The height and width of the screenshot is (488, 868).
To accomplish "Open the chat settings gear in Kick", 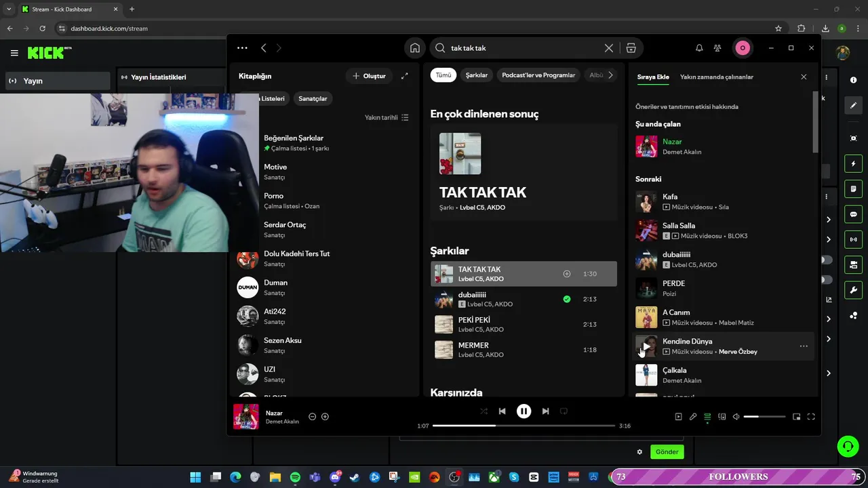I will point(639,452).
